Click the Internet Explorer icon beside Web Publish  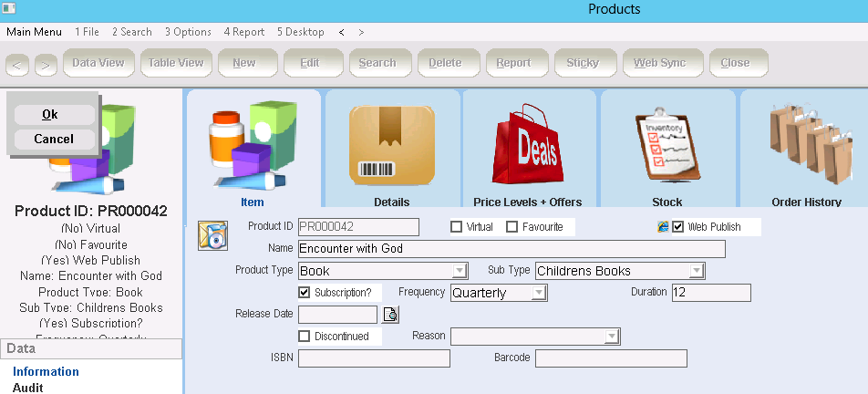coord(663,226)
